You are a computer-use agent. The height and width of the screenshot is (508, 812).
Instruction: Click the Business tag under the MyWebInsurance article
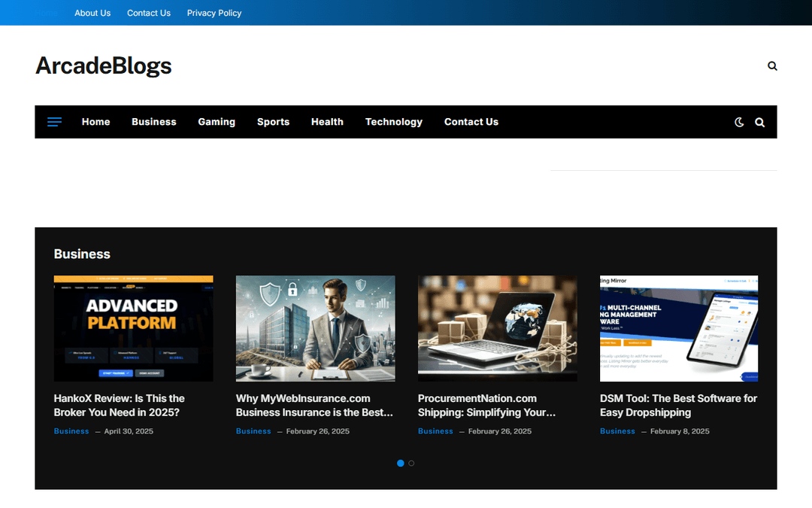253,431
